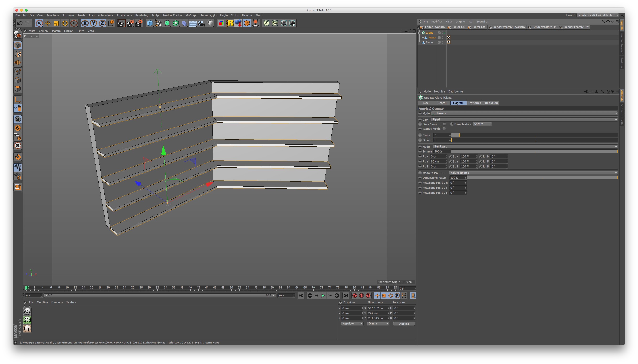Toggle the green checkmark on the Clona object

tap(444, 33)
